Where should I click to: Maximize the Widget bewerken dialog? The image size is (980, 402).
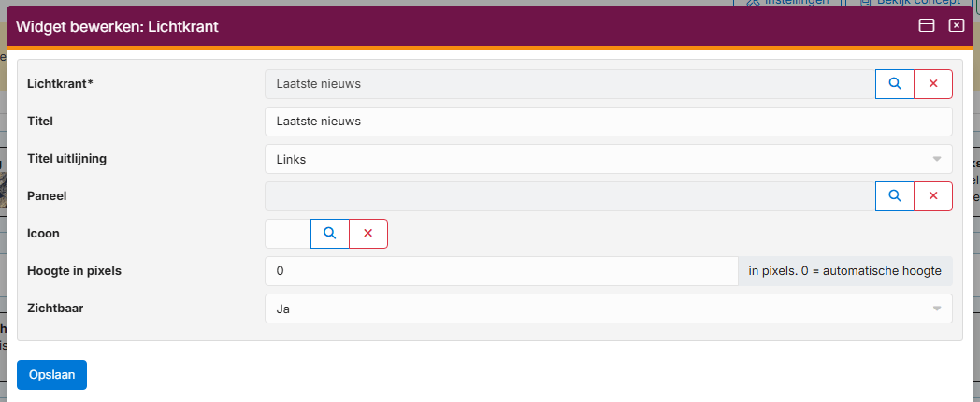(927, 26)
